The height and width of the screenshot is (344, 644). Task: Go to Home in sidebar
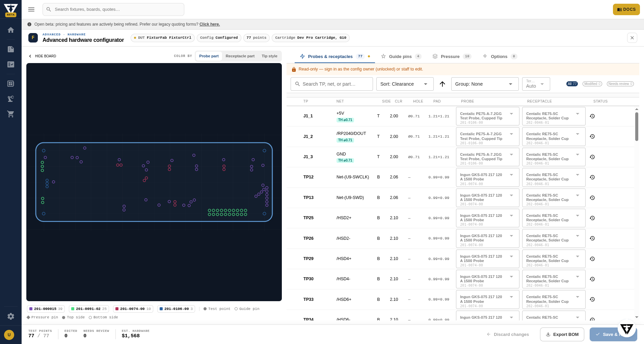point(11,30)
